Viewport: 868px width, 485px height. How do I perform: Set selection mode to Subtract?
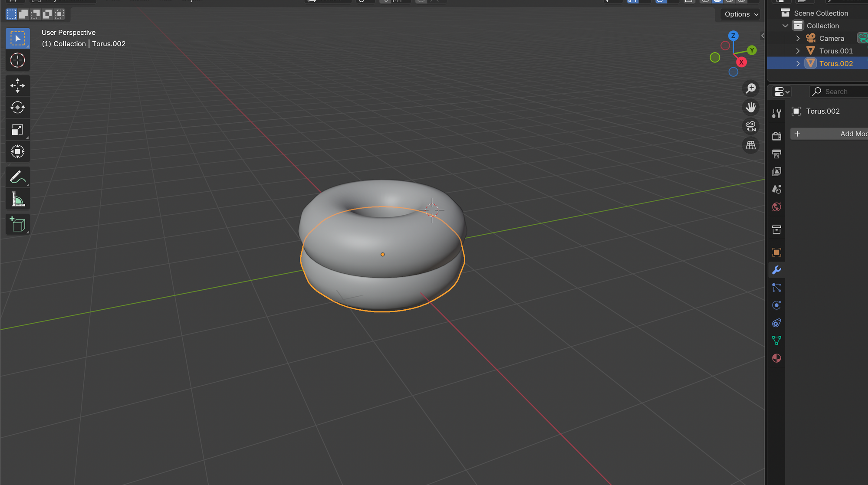(x=35, y=14)
